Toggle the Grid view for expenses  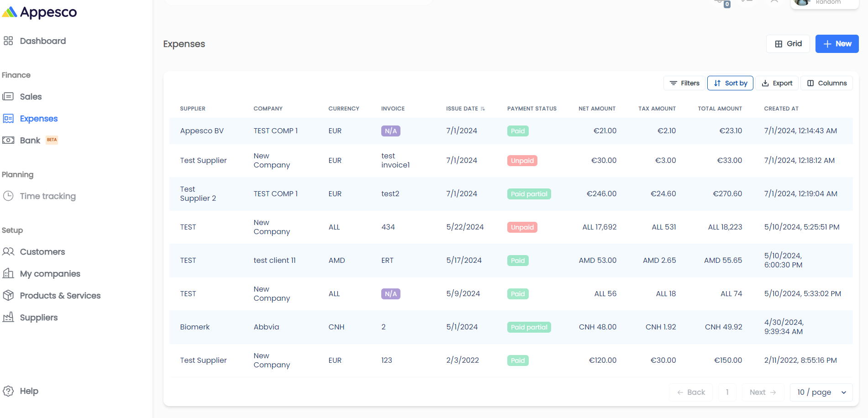coord(788,43)
